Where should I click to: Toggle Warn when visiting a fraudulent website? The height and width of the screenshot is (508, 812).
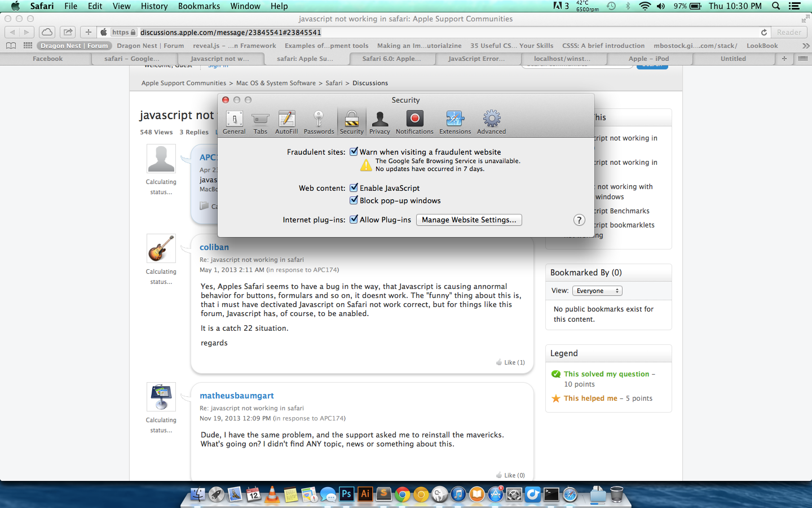(x=354, y=151)
